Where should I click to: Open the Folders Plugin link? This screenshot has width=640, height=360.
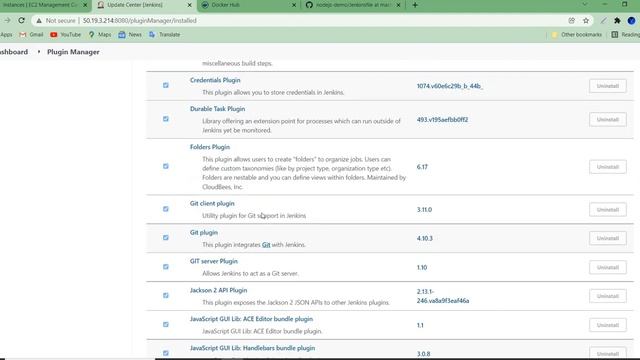pos(210,147)
